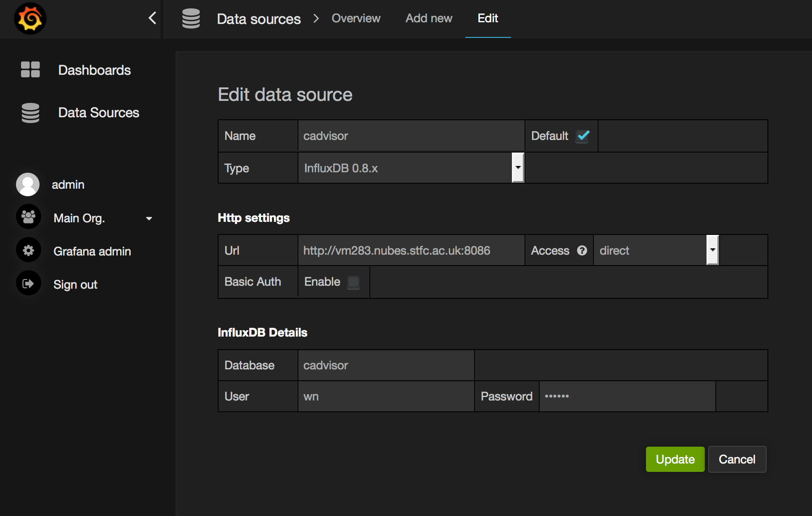Screen dimensions: 812x516
Task: Click the Edit data source heading
Action: point(285,95)
